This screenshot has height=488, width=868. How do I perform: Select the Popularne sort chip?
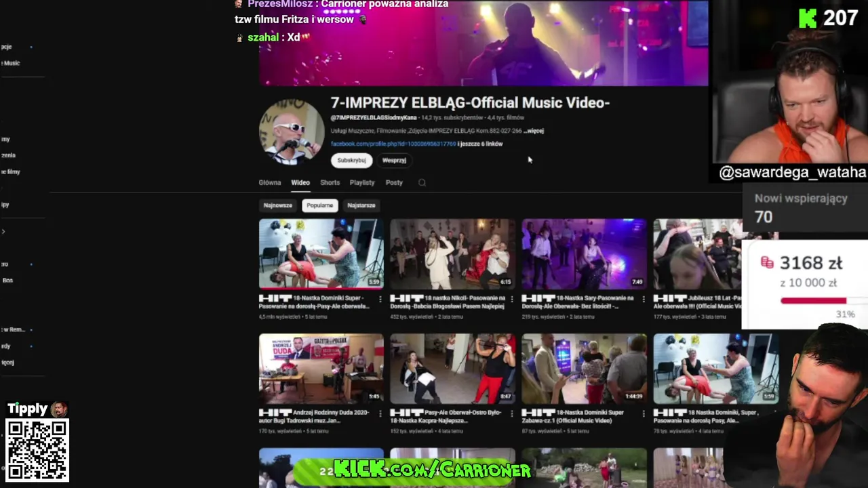point(319,205)
